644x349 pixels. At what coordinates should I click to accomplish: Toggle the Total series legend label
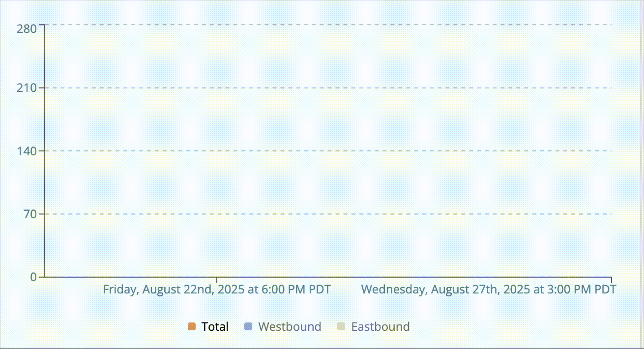tap(215, 326)
